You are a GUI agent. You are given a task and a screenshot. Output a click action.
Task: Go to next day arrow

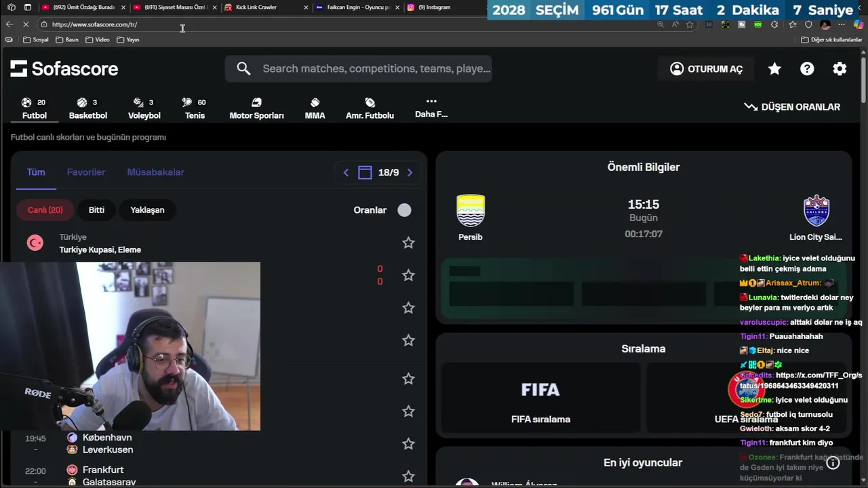click(410, 173)
